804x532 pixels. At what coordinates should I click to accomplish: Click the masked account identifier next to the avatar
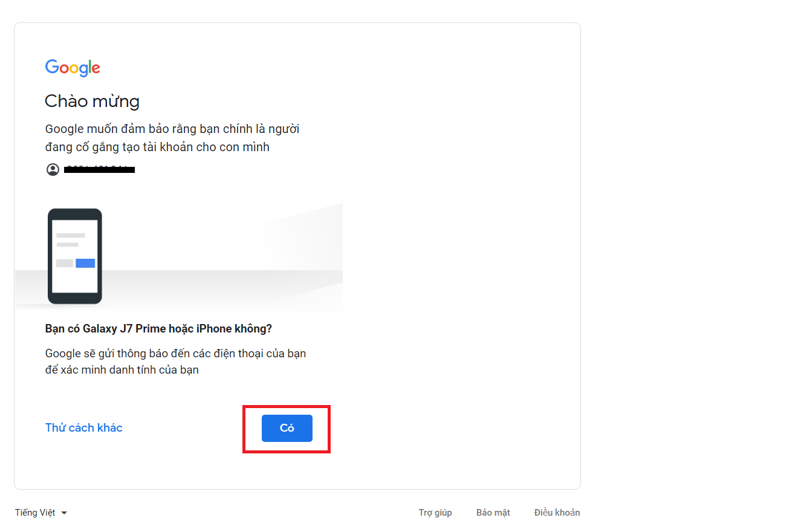click(99, 170)
